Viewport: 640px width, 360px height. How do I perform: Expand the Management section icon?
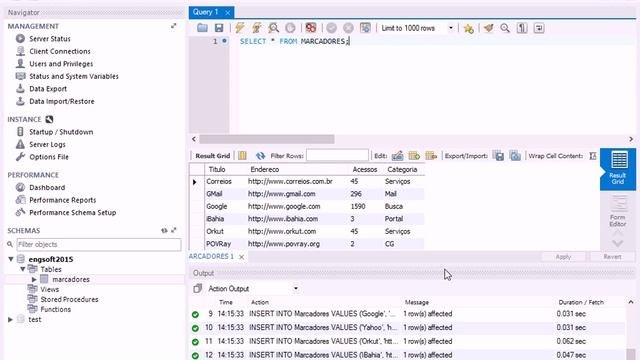tap(173, 26)
